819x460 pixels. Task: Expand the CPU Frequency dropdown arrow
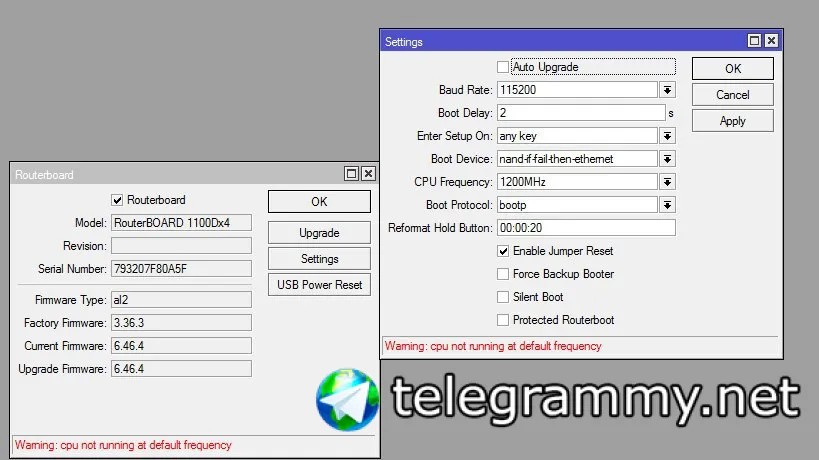tap(668, 182)
